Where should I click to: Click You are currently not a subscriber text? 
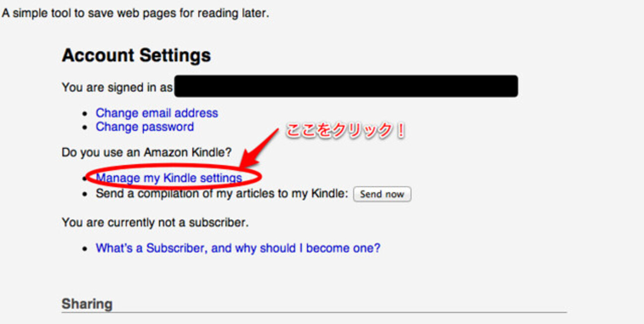155,222
